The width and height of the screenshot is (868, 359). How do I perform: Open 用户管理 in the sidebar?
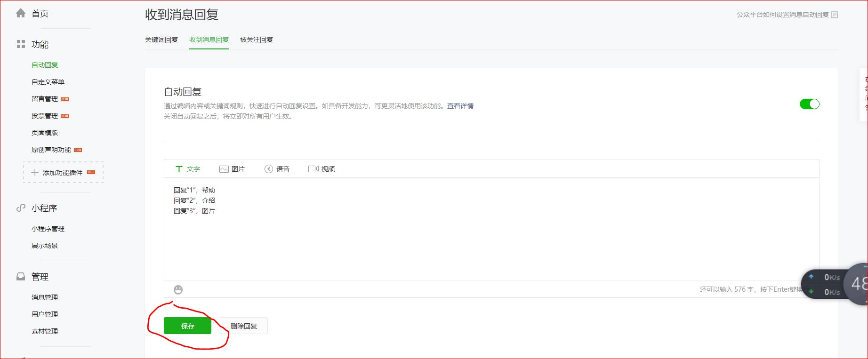pos(45,314)
